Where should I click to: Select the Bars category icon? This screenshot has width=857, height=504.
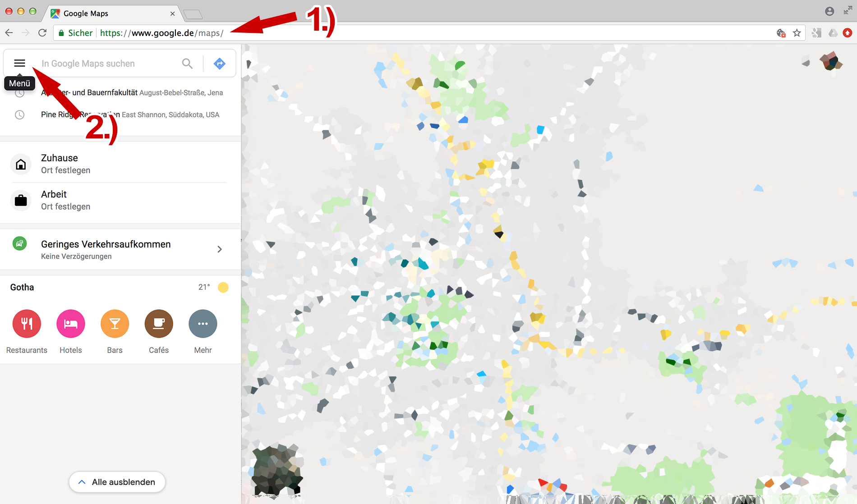pos(115,324)
